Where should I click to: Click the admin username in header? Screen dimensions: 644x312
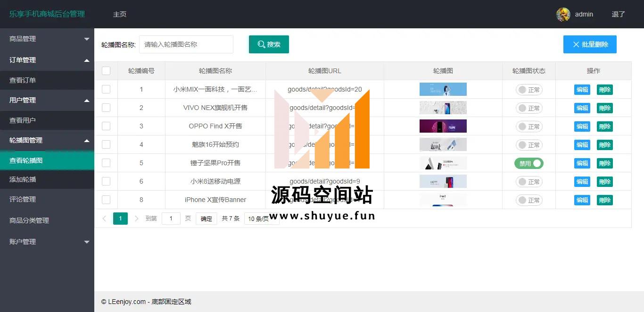point(584,14)
